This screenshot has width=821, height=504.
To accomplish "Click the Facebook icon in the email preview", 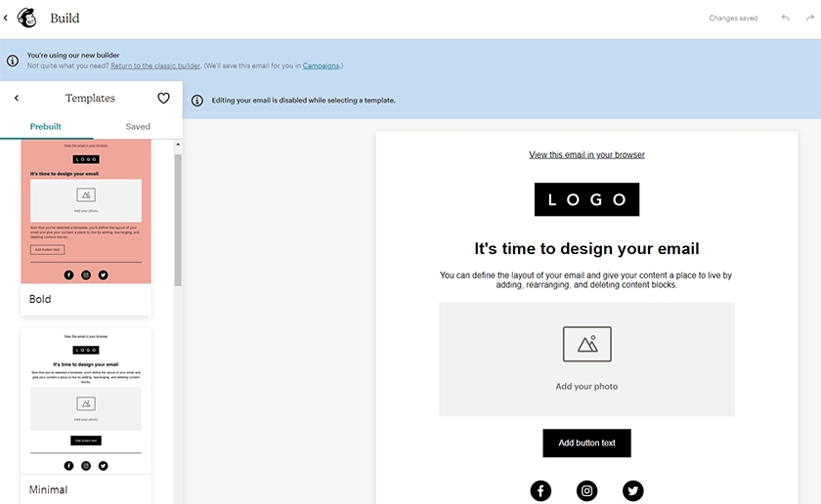I will click(x=540, y=491).
